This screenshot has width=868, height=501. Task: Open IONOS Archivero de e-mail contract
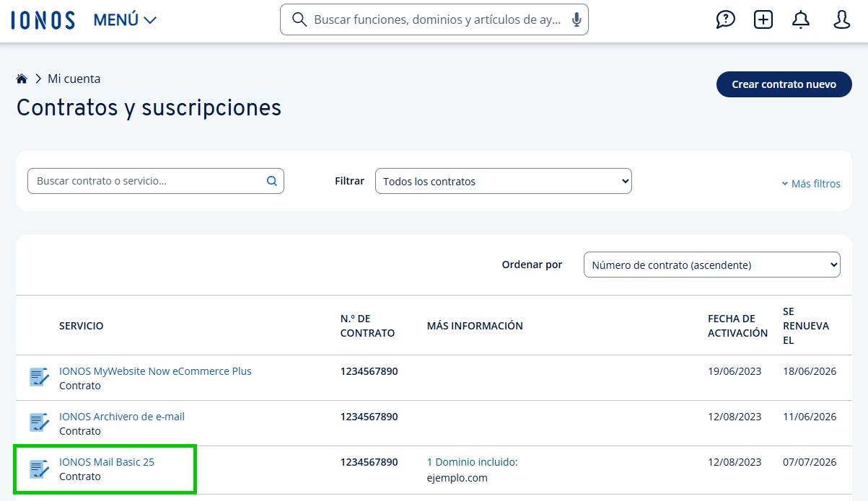[122, 417]
